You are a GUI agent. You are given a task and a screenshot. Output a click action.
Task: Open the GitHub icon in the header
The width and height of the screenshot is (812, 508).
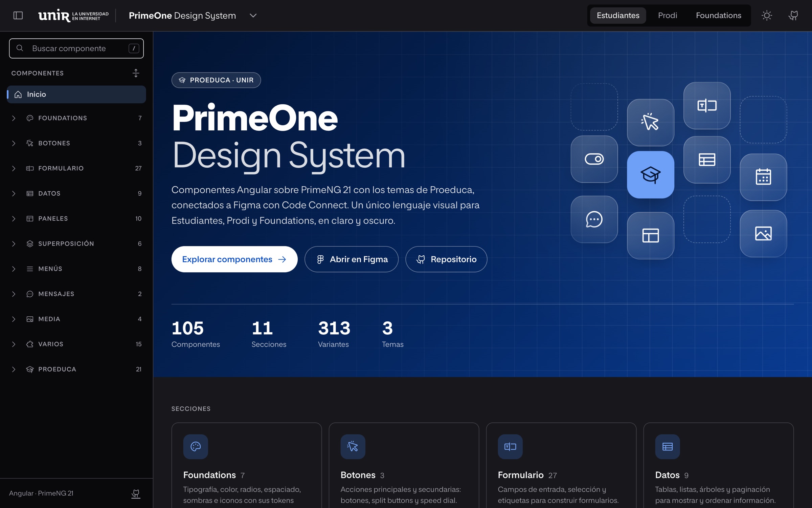(793, 16)
